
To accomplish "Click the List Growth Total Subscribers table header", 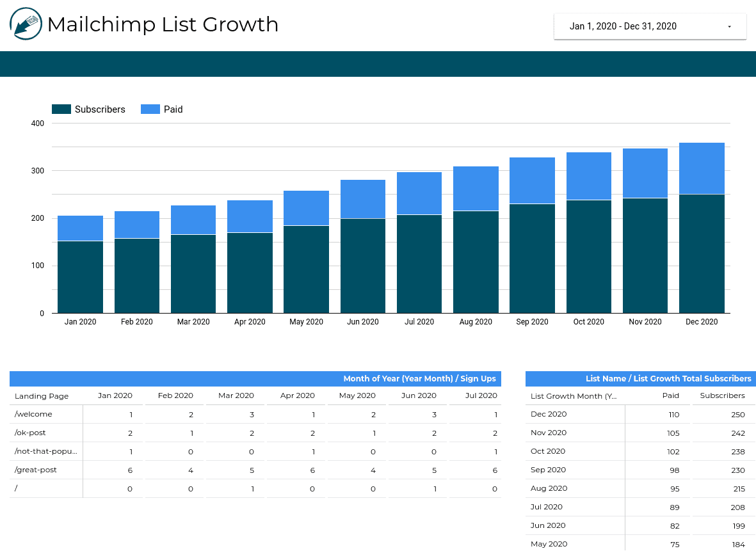I will [641, 379].
